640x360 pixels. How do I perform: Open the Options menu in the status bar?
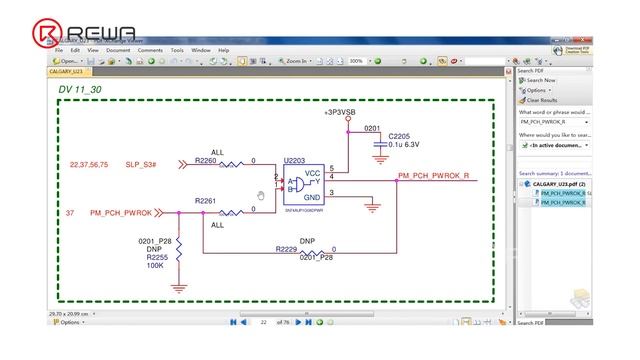coord(69,322)
